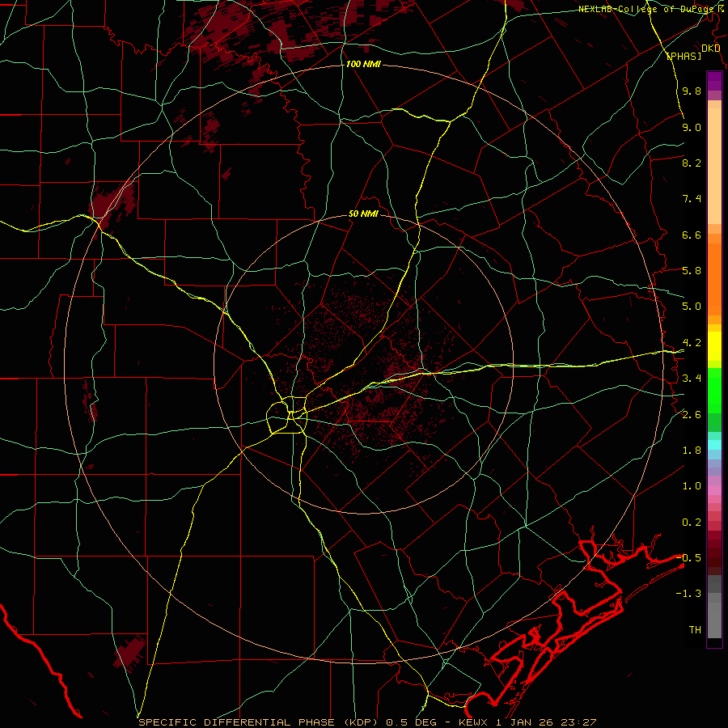Click the DKD label above the color scale
Image resolution: width=728 pixels, height=728 pixels.
click(x=711, y=49)
